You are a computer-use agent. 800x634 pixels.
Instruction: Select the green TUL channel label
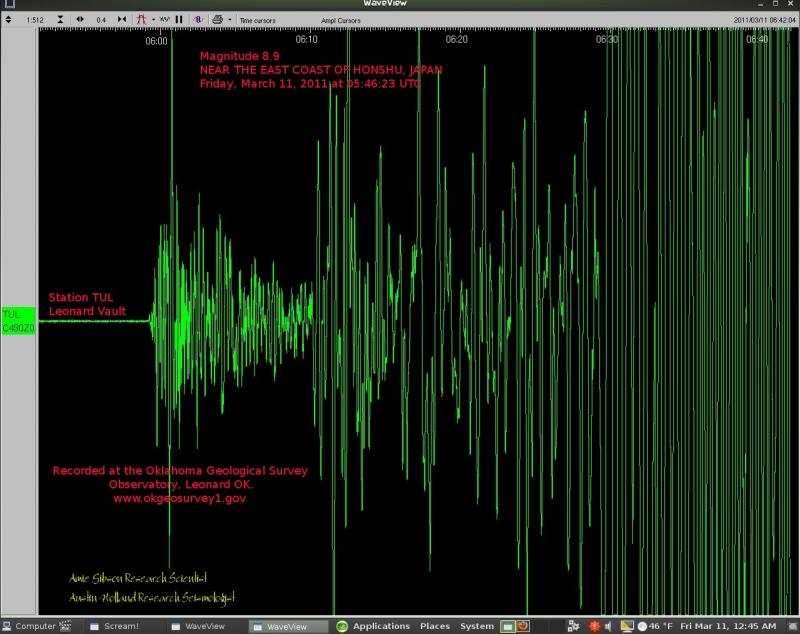click(18, 320)
